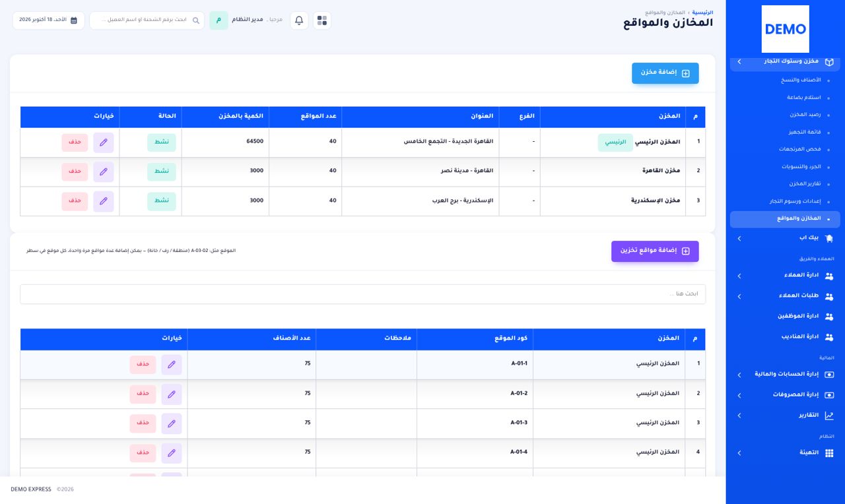Edit مخزن الإسكندرية with pencil icon
845x504 pixels.
104,201
